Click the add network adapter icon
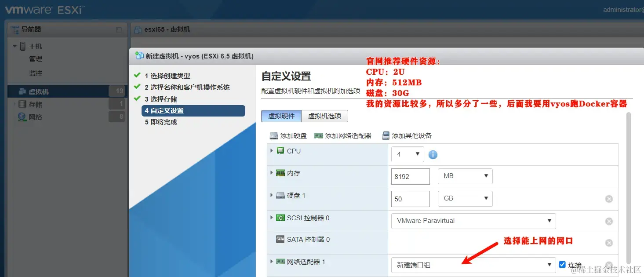This screenshot has height=277, width=644. [x=319, y=135]
